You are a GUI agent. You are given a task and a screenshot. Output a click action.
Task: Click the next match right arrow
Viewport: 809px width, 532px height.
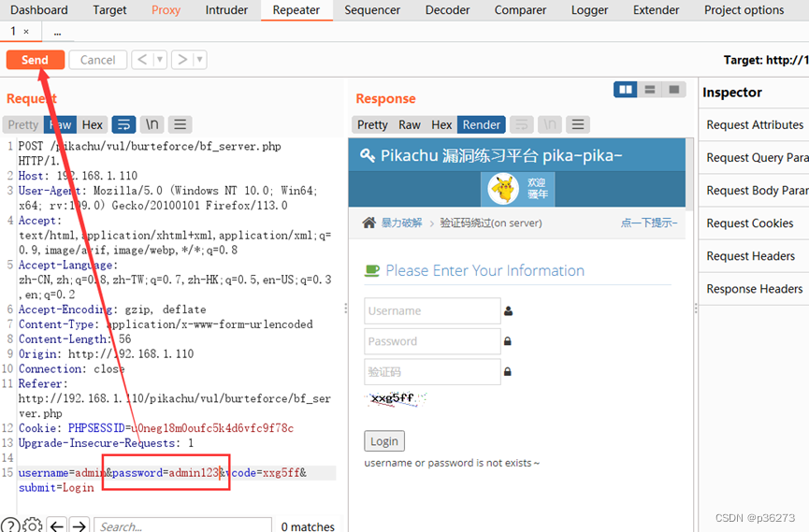point(79,525)
